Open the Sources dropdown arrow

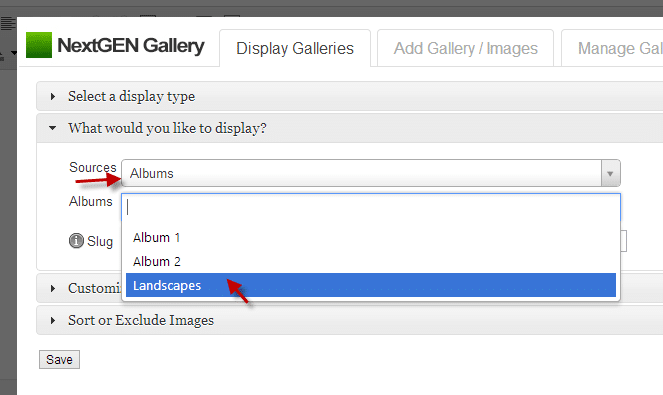610,173
